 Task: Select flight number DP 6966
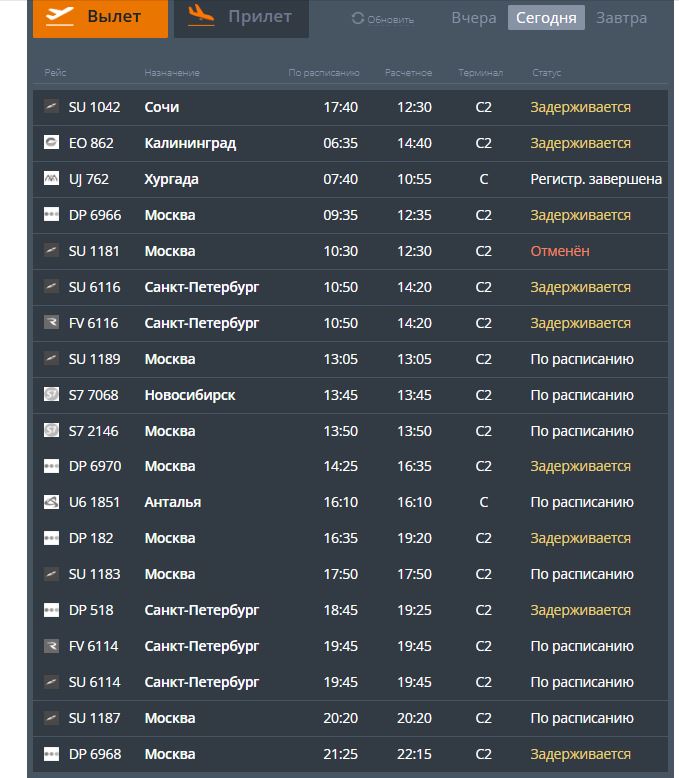pyautogui.click(x=95, y=215)
